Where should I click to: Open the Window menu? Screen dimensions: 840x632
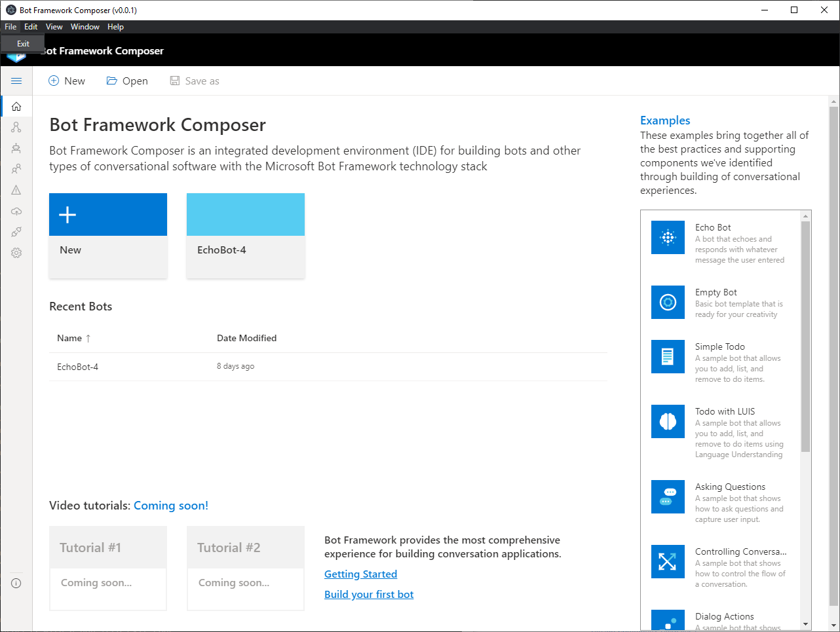coord(85,27)
